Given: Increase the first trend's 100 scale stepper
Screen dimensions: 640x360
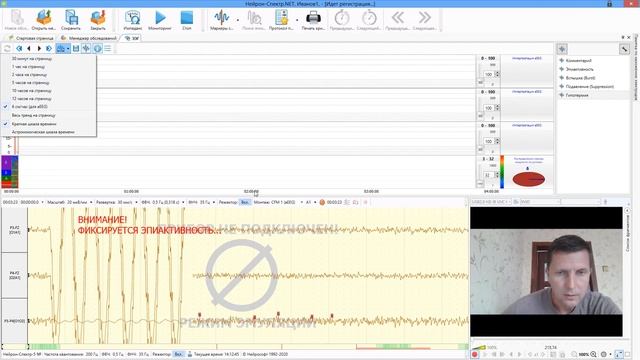Looking at the screenshot, I should (497, 73).
